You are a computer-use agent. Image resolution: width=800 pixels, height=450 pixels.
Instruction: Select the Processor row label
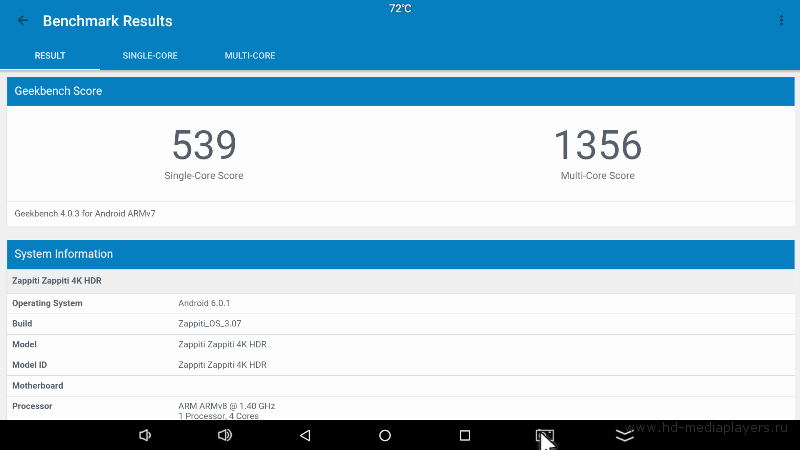click(32, 406)
